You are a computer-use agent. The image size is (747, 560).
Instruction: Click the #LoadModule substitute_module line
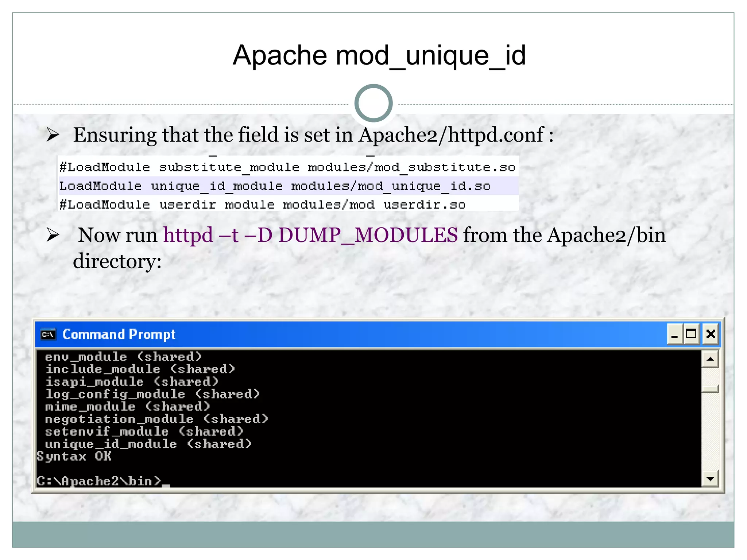(287, 167)
